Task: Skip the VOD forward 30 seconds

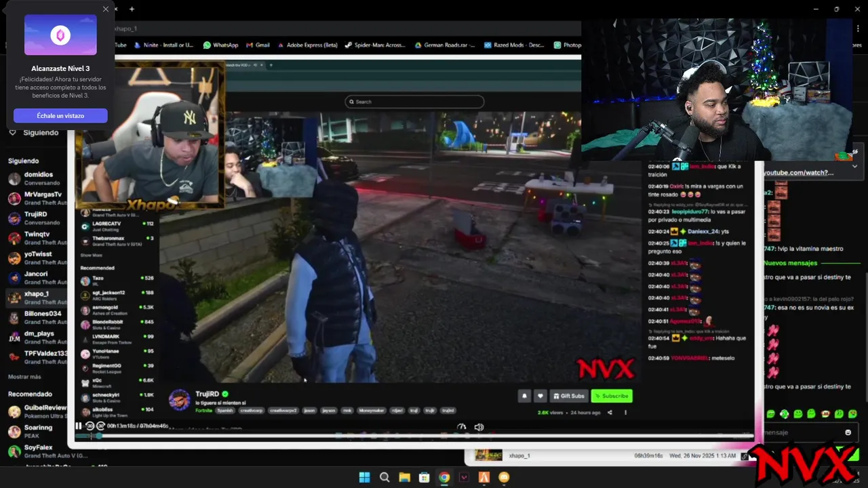Action: point(100,426)
